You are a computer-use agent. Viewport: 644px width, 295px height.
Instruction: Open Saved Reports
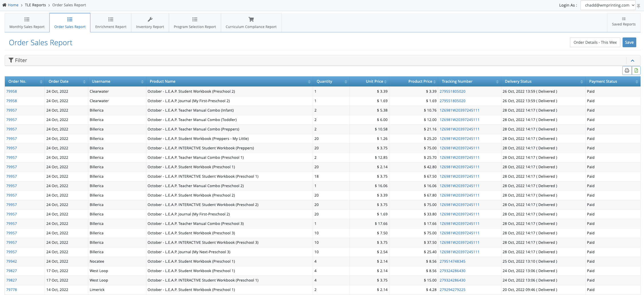pos(624,23)
